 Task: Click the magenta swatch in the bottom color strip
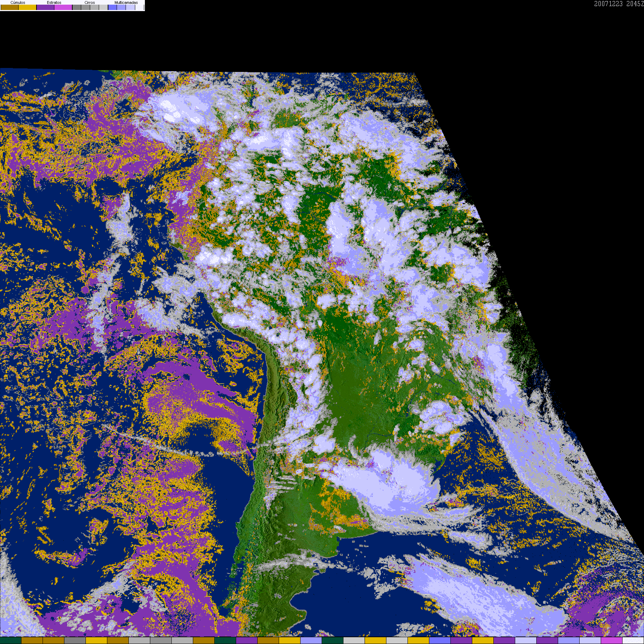pos(612,640)
